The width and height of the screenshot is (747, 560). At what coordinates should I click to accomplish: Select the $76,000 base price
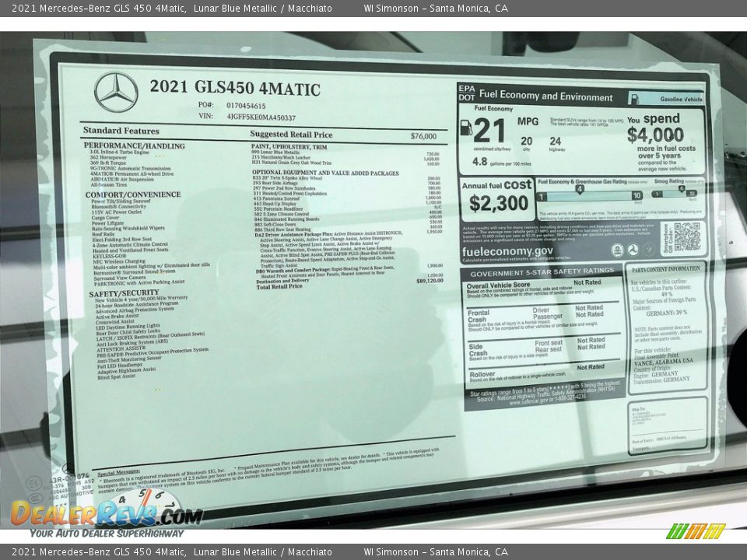click(423, 136)
